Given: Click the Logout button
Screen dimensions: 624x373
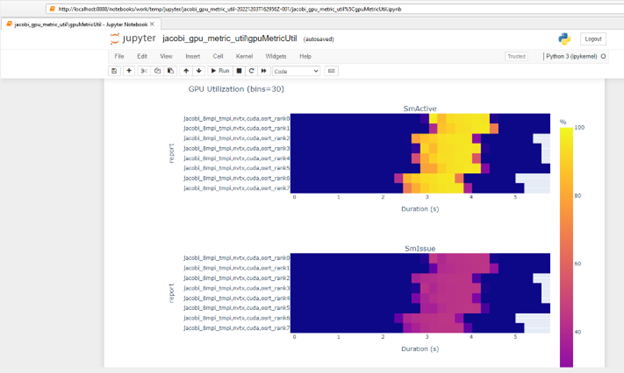Looking at the screenshot, I should [593, 39].
